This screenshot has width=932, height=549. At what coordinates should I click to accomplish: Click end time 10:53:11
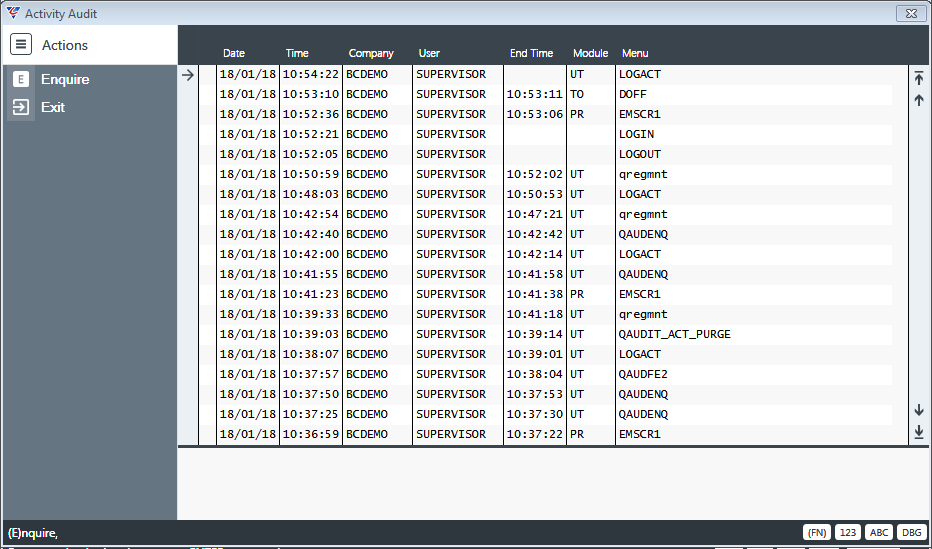(534, 94)
